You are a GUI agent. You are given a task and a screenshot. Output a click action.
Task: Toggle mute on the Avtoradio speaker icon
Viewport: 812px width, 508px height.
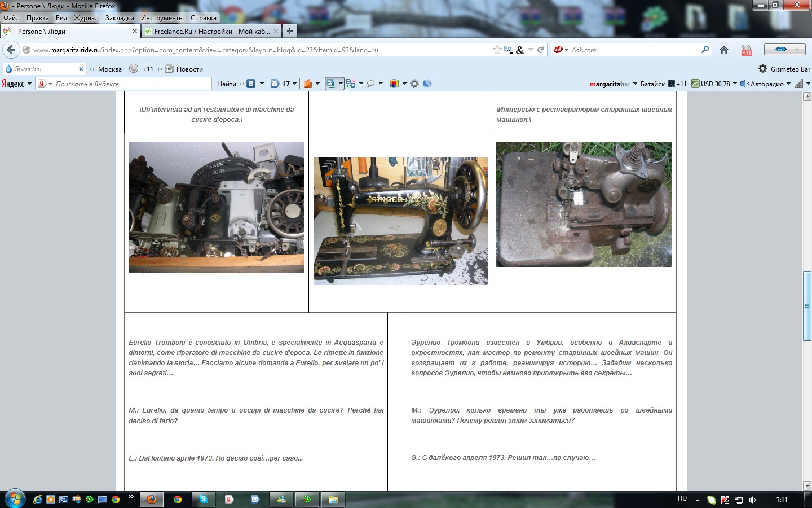click(x=744, y=84)
